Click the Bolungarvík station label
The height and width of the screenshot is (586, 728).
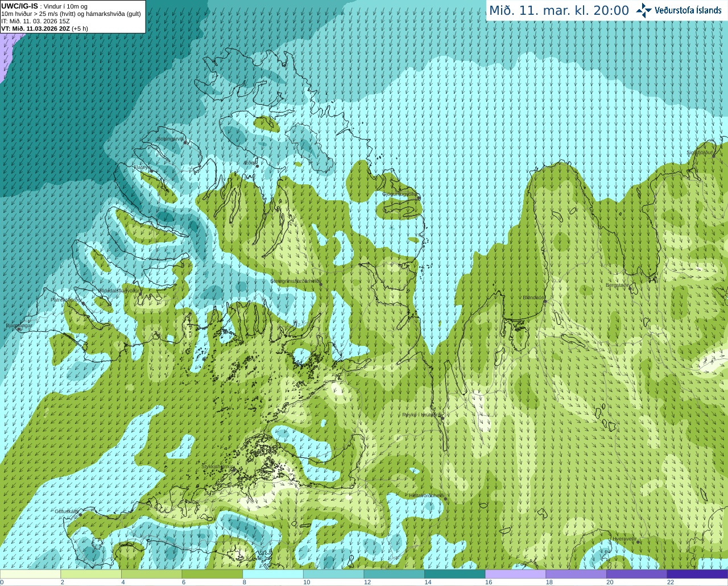coord(170,138)
